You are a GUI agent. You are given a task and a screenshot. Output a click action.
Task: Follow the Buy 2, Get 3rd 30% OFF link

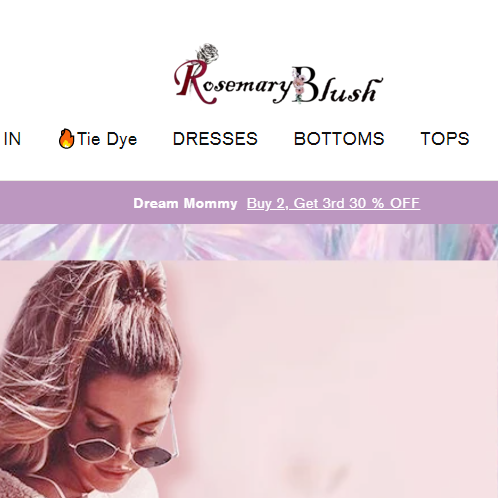pyautogui.click(x=333, y=203)
